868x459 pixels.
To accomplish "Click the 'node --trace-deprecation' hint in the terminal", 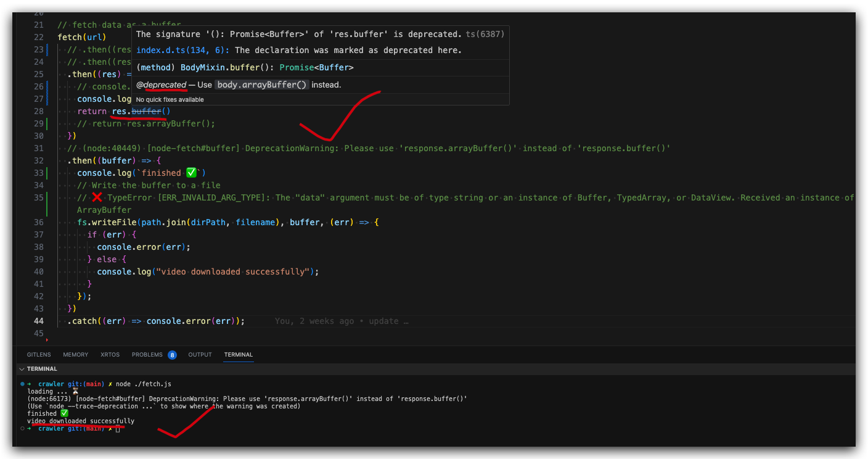I will coord(163,406).
